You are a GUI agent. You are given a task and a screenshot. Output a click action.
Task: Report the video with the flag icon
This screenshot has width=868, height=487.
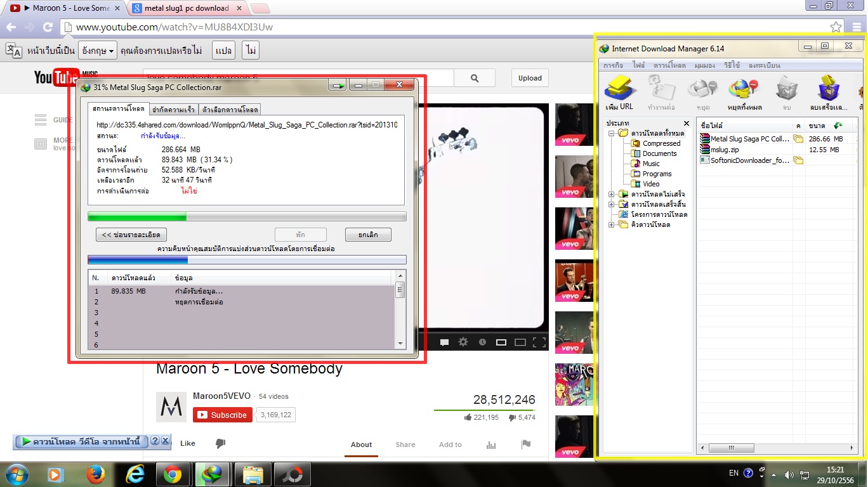[x=526, y=444]
